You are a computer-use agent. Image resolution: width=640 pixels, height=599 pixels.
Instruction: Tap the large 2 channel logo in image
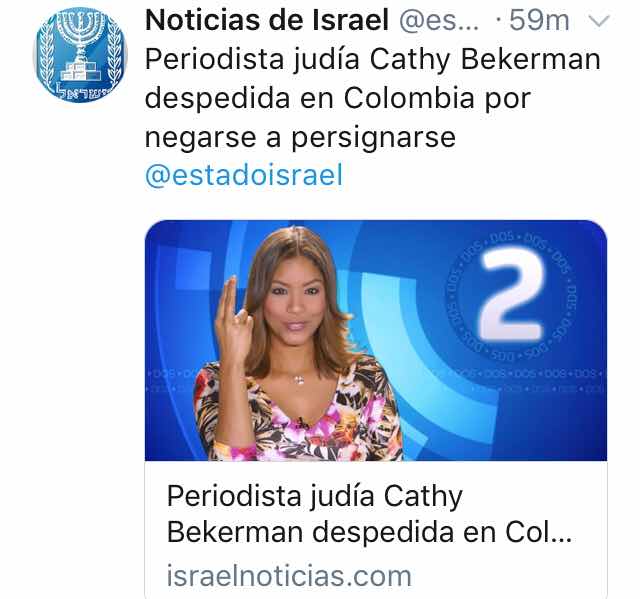[x=512, y=294]
